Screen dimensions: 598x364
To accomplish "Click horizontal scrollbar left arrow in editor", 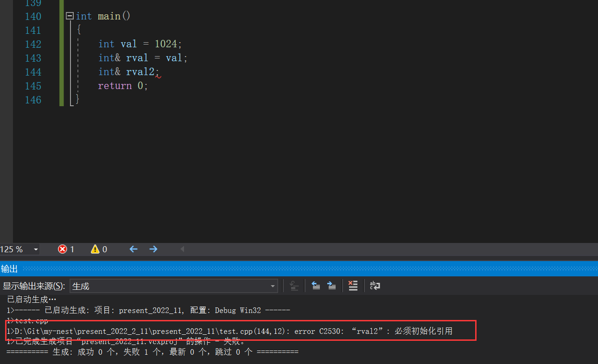I will 182,249.
